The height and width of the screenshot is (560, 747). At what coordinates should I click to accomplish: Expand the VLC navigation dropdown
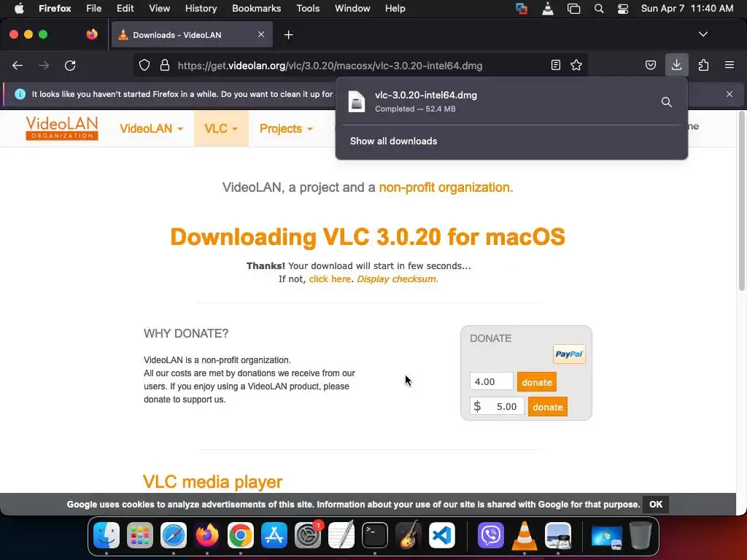pyautogui.click(x=221, y=128)
